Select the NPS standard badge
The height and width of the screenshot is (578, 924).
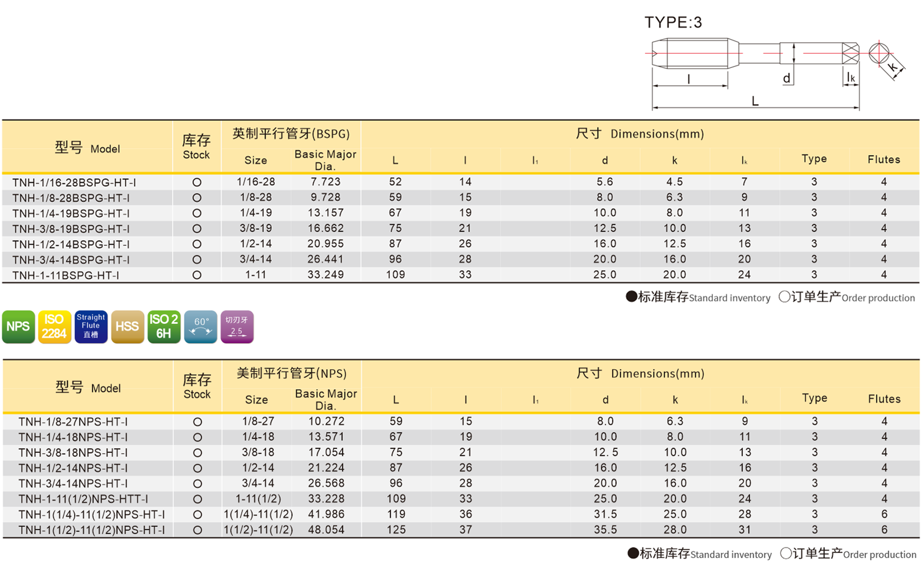(18, 326)
